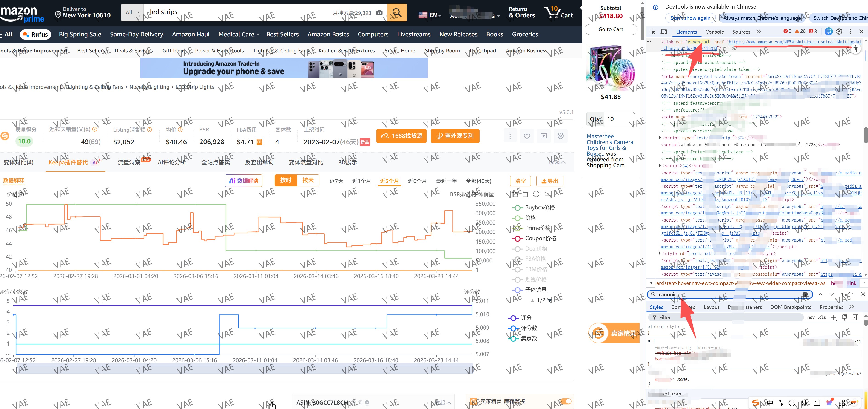Open DevTools settings gear icon

coord(839,31)
